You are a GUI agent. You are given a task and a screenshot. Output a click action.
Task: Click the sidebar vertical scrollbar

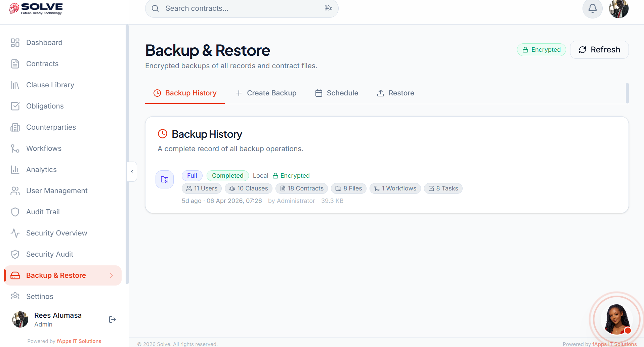127,155
